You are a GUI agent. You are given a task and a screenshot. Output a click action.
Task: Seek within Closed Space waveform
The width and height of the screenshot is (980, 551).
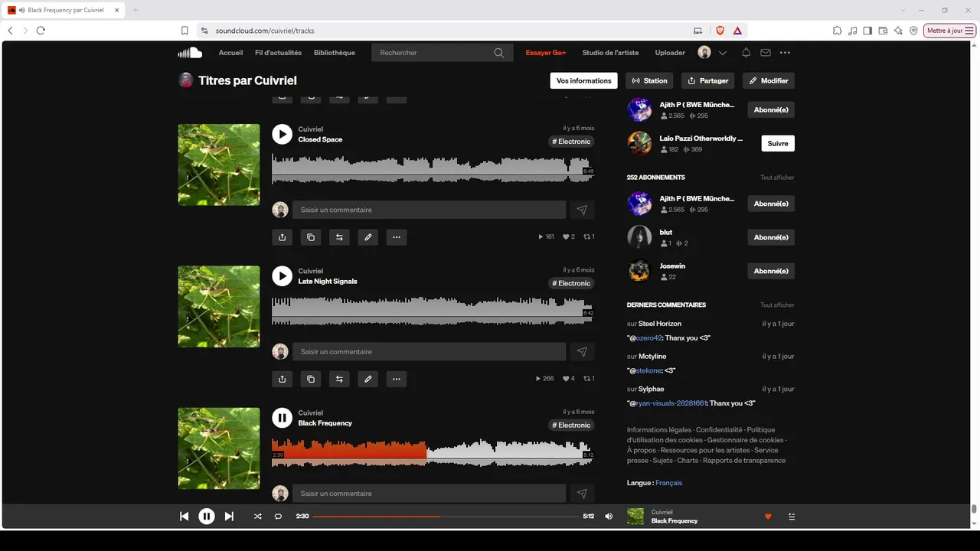click(x=433, y=168)
